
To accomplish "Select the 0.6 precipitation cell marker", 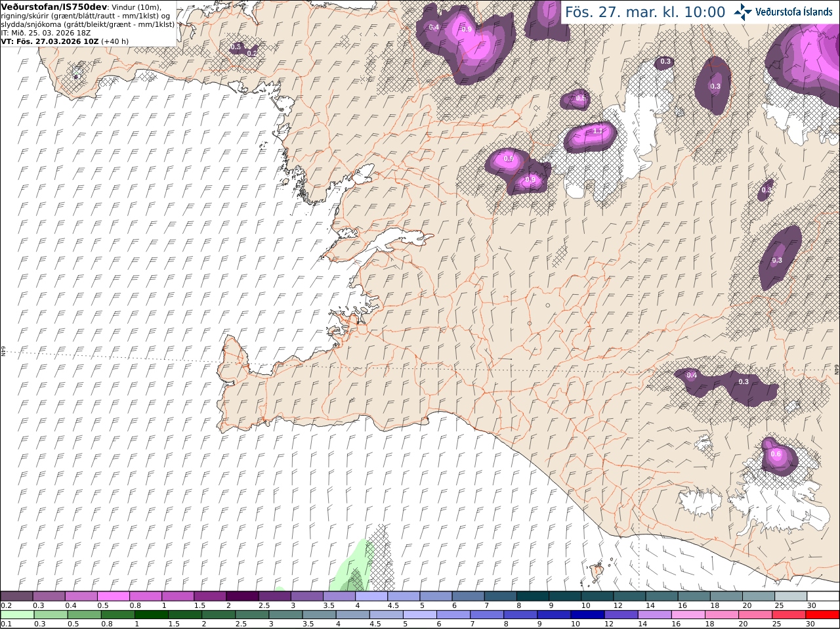I will (776, 454).
